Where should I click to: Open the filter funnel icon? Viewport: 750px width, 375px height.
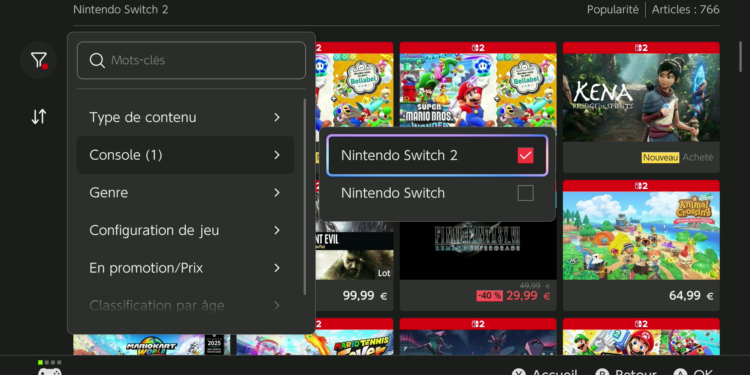(39, 60)
